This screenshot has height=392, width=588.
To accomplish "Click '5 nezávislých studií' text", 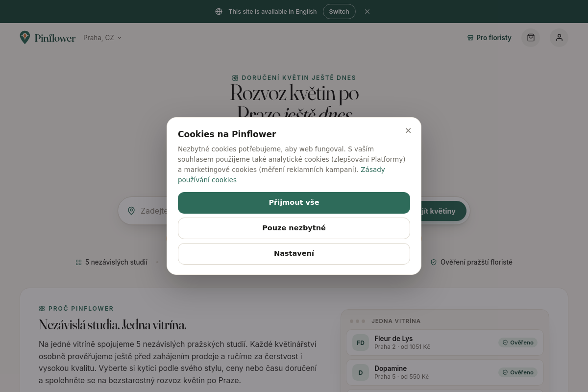I will tap(116, 262).
